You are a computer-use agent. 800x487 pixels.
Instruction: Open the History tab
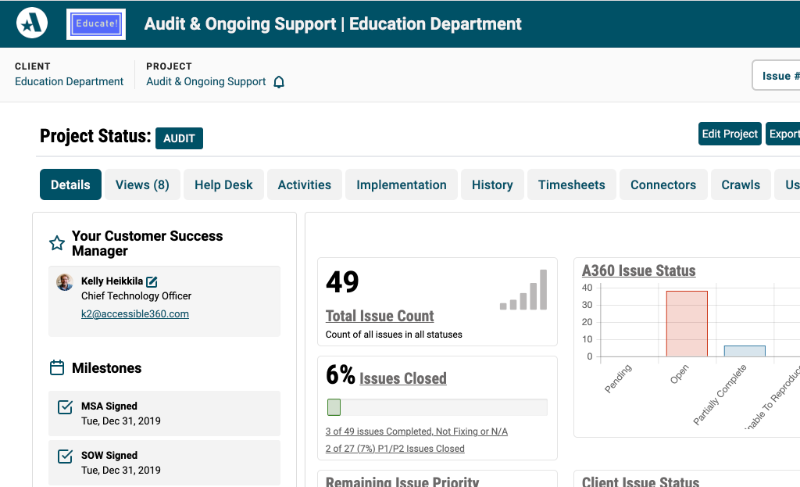492,185
